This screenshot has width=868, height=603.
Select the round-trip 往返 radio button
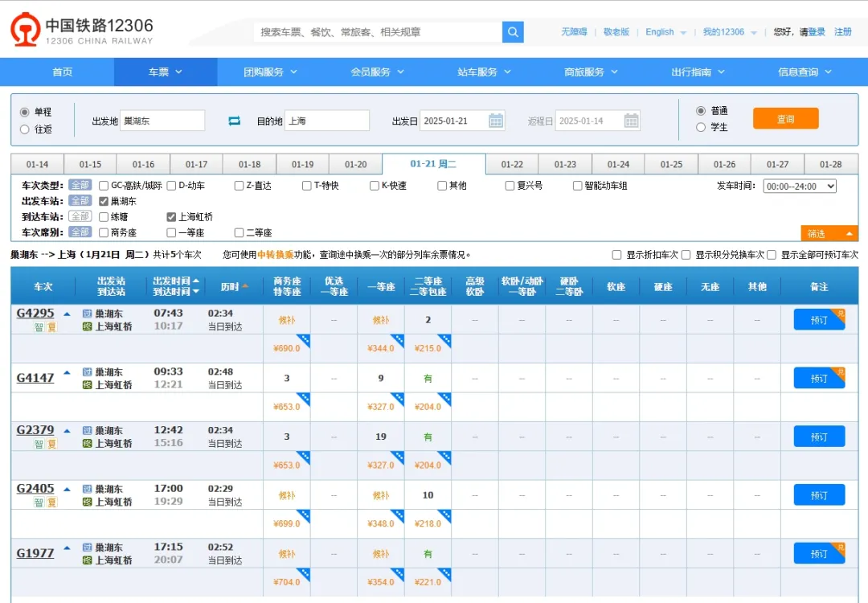tap(24, 129)
